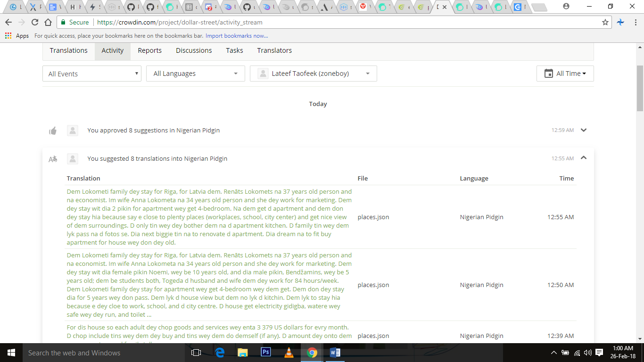The height and width of the screenshot is (362, 644).
Task: Open the Tasks tab
Action: (234, 50)
